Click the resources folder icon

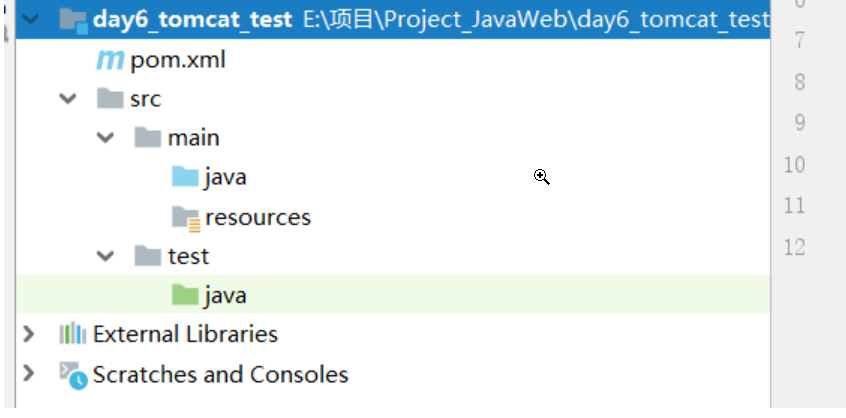186,218
